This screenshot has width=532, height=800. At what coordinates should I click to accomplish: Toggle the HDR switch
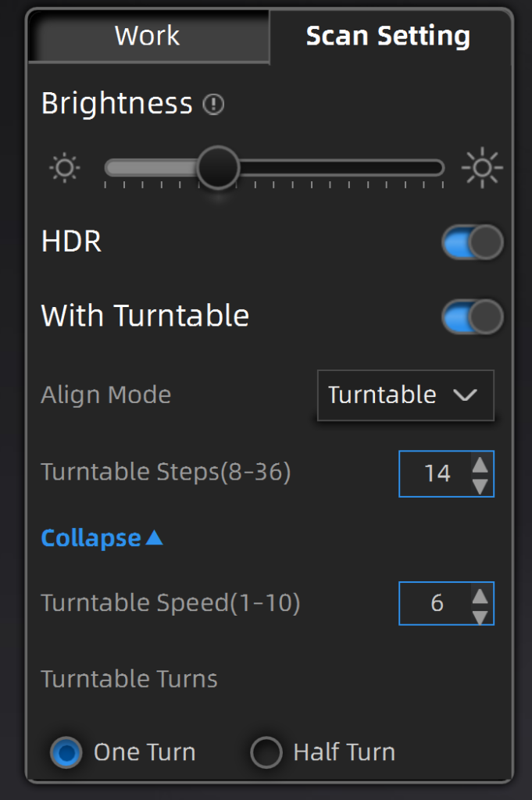(x=473, y=242)
